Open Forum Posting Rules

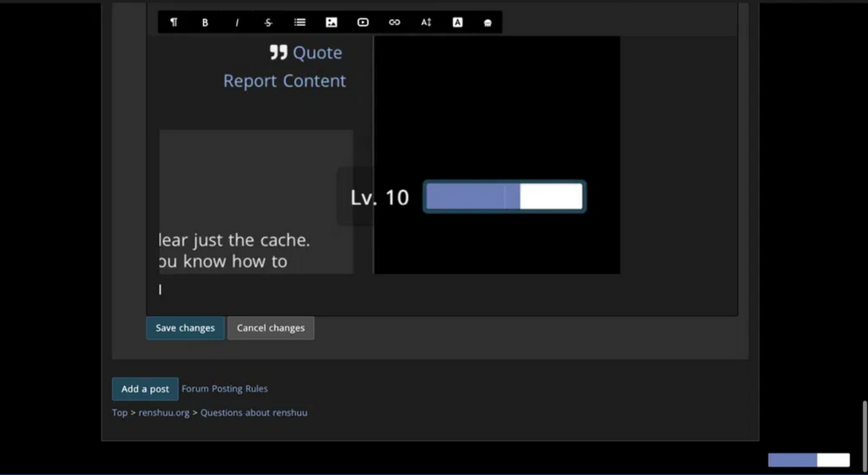point(225,389)
